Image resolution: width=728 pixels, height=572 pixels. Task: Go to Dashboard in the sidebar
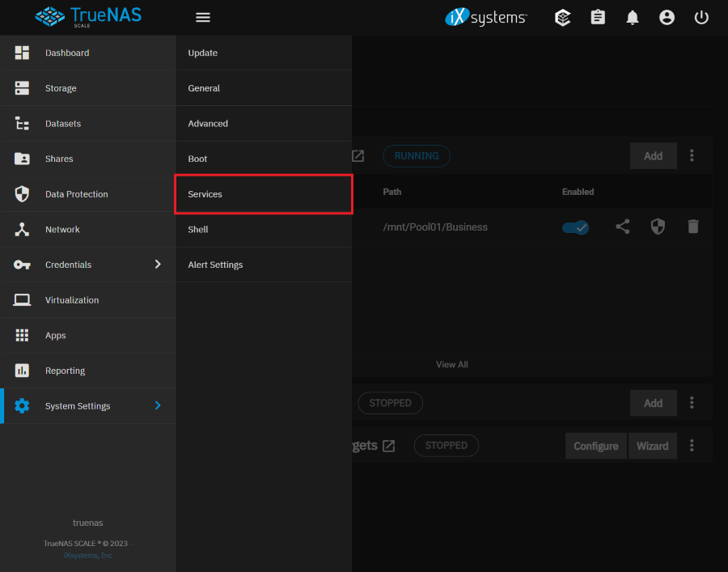click(67, 53)
